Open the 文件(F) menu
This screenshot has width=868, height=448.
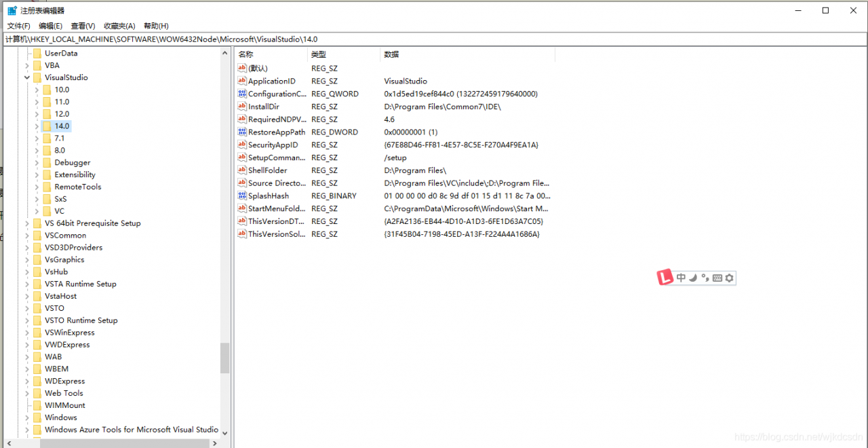pyautogui.click(x=19, y=26)
